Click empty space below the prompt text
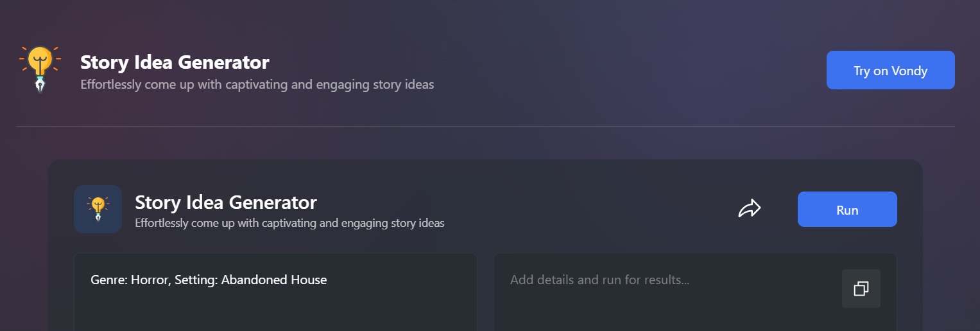 pos(275,312)
